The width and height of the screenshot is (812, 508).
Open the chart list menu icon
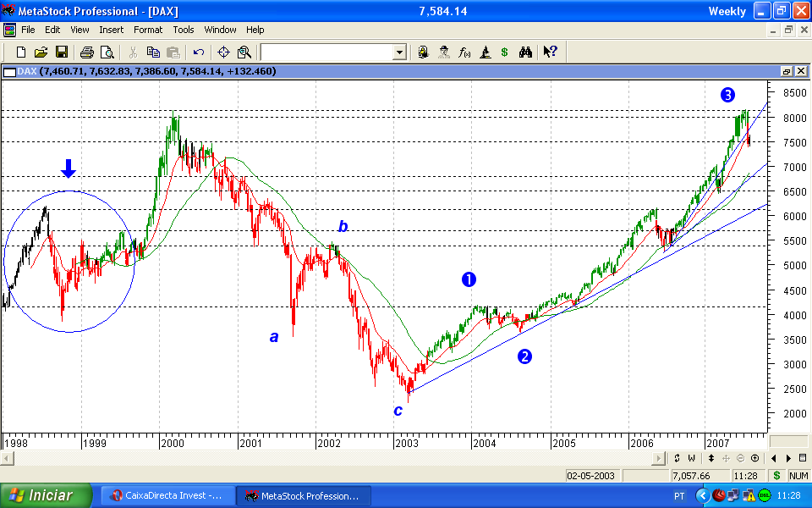coord(803,458)
